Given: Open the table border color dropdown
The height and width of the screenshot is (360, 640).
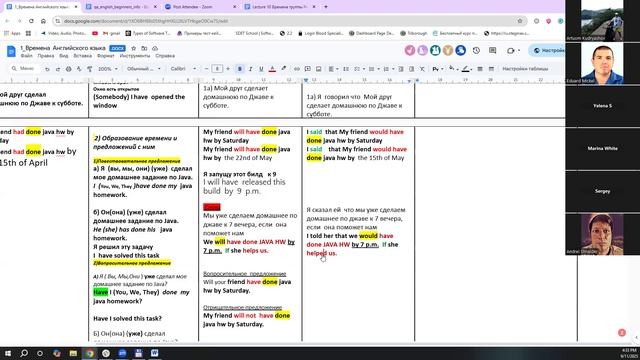Looking at the screenshot, I should pos(467,69).
